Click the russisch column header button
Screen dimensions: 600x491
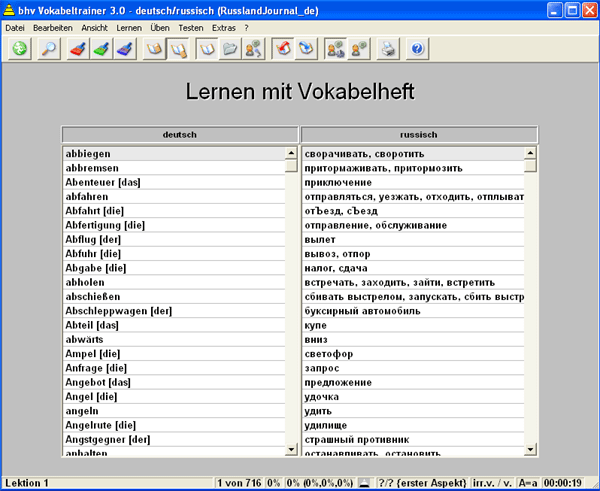click(x=419, y=135)
